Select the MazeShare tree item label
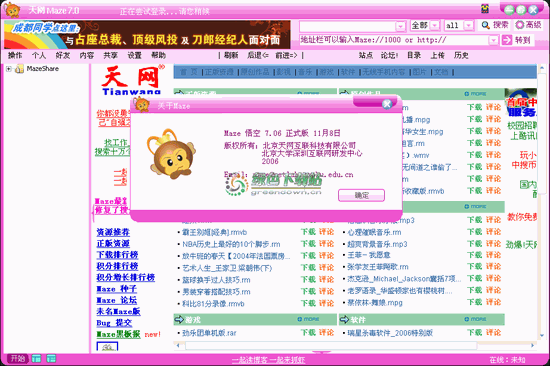The width and height of the screenshot is (550, 366). (43, 69)
